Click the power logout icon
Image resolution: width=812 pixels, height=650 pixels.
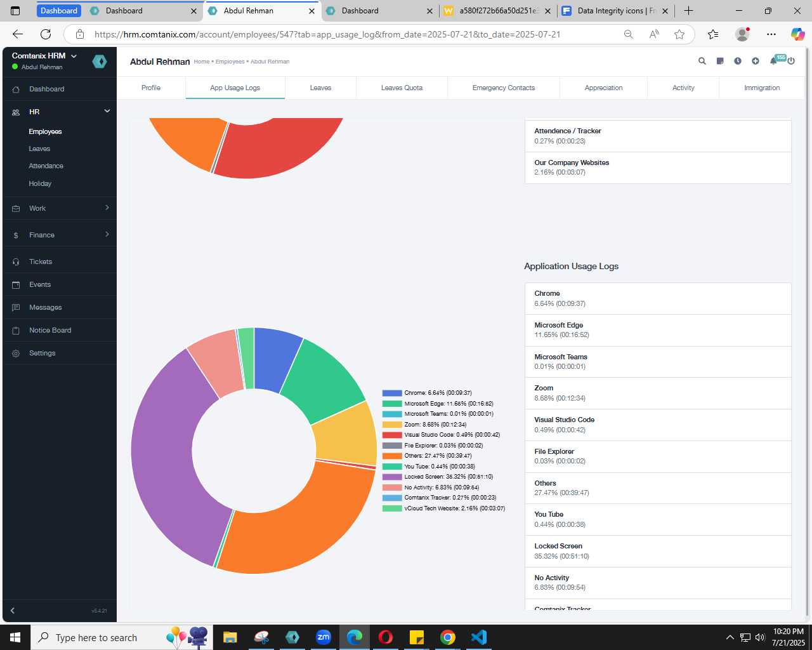coord(791,62)
